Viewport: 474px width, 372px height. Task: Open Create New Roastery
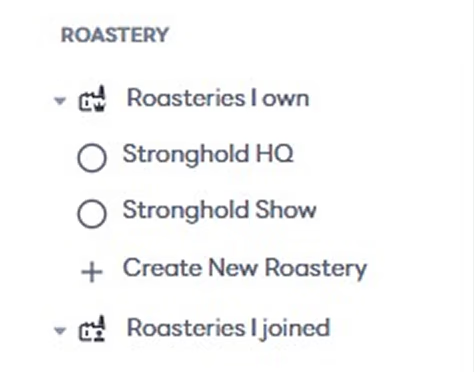tap(245, 268)
